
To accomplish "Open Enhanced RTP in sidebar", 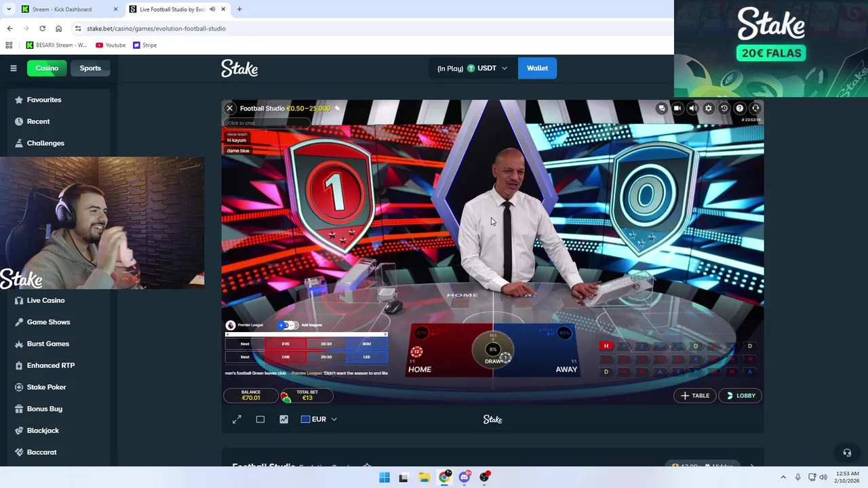I will (x=50, y=365).
